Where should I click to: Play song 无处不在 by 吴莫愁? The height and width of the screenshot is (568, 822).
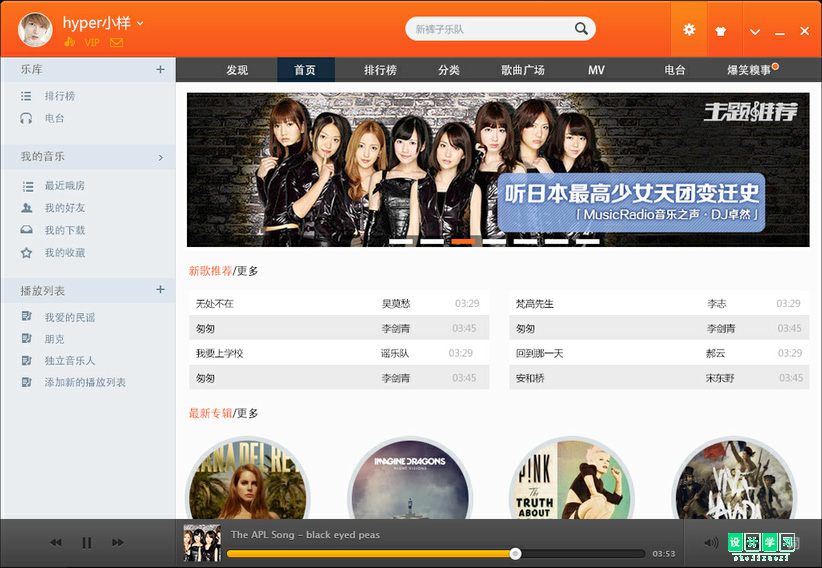pos(339,303)
